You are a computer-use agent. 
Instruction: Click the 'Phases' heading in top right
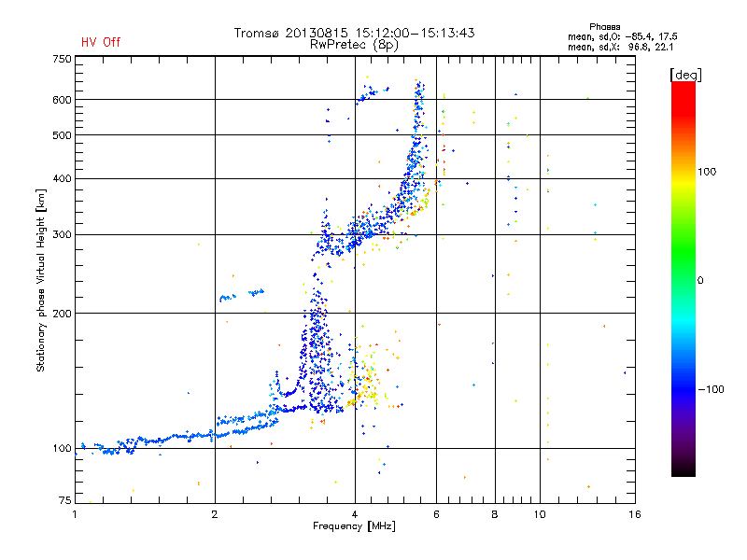pyautogui.click(x=604, y=27)
